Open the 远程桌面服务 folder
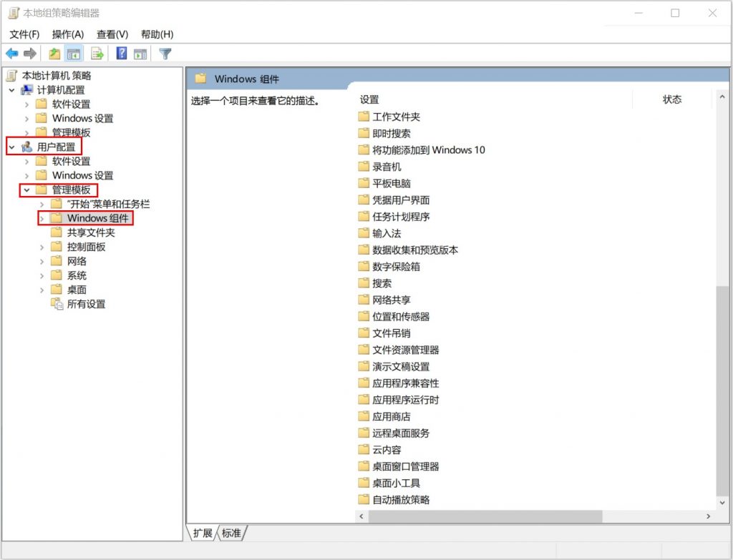The height and width of the screenshot is (560, 733). [x=400, y=433]
